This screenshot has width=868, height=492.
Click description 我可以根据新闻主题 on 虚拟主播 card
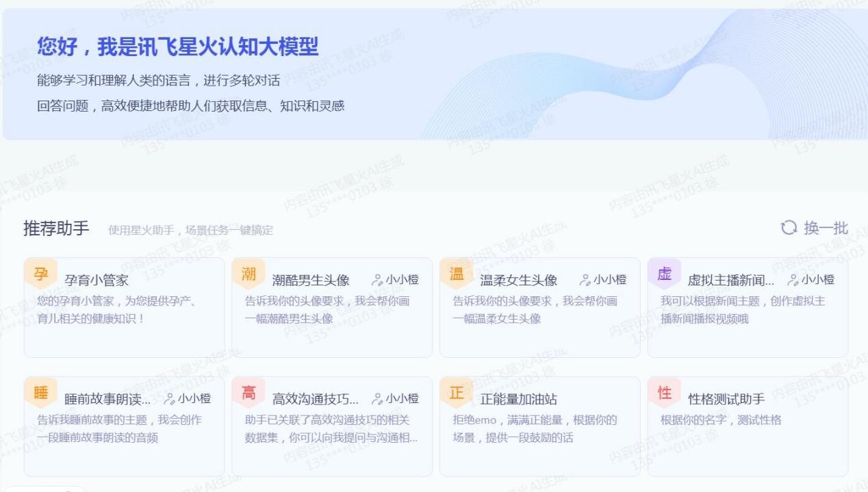click(743, 309)
